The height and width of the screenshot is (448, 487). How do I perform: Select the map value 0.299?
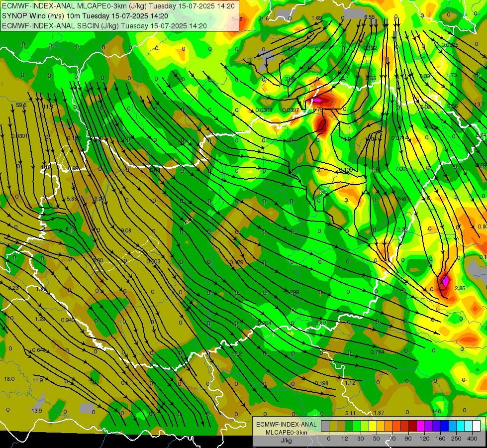click(292, 292)
